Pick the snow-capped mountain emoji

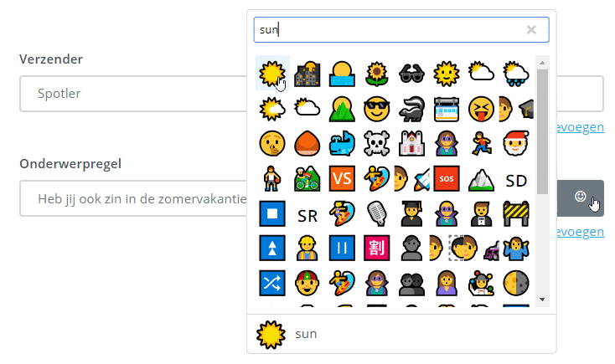pos(481,178)
